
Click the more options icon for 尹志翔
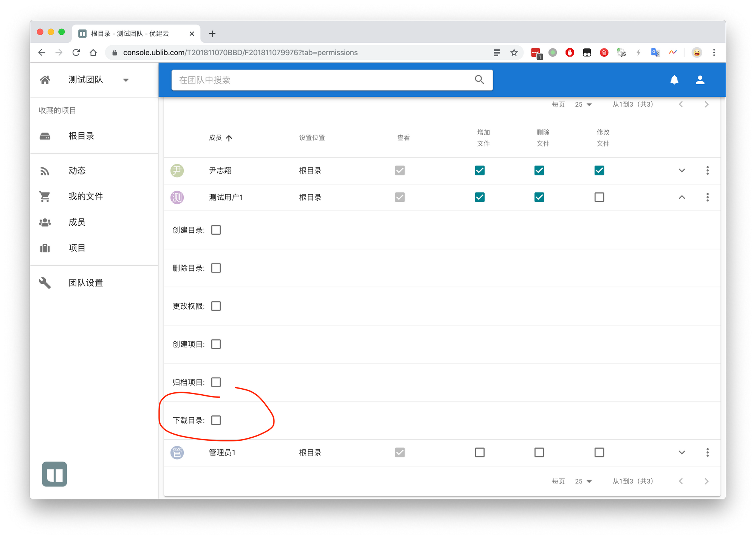707,170
